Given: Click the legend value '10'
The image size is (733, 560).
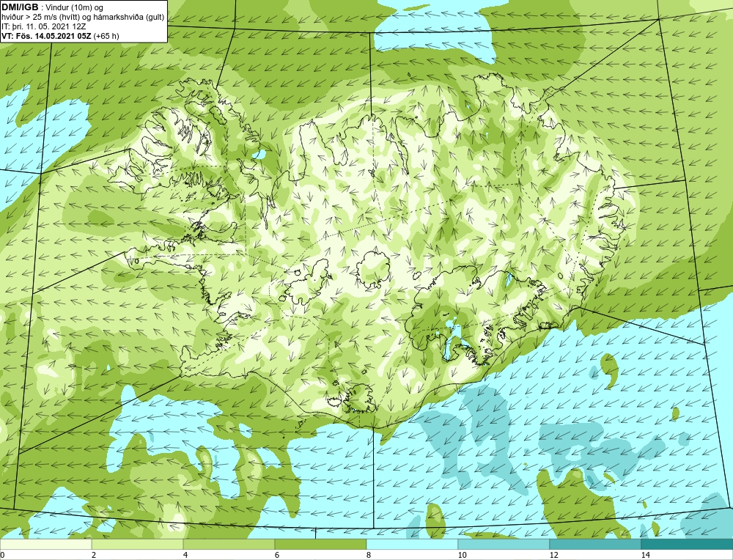Looking at the screenshot, I should click(x=463, y=555).
